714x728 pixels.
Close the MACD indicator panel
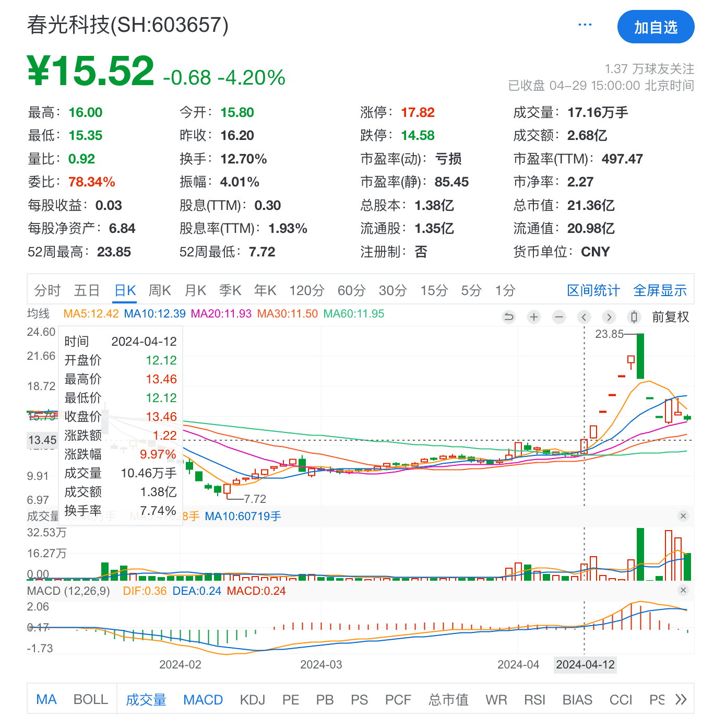pyautogui.click(x=683, y=590)
